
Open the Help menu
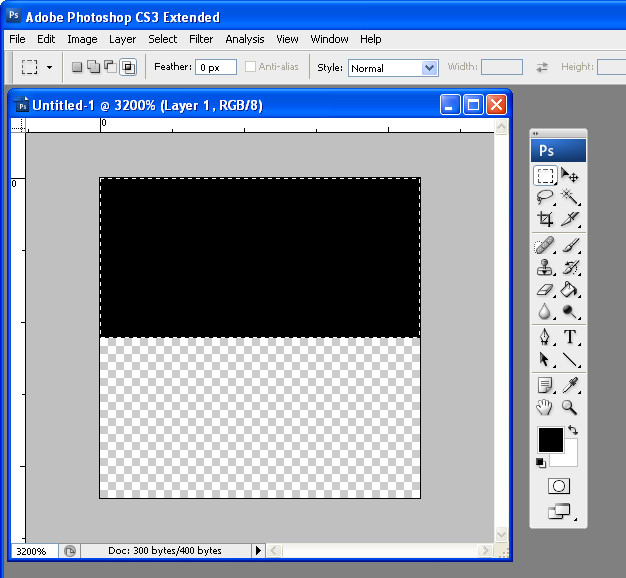coord(370,39)
